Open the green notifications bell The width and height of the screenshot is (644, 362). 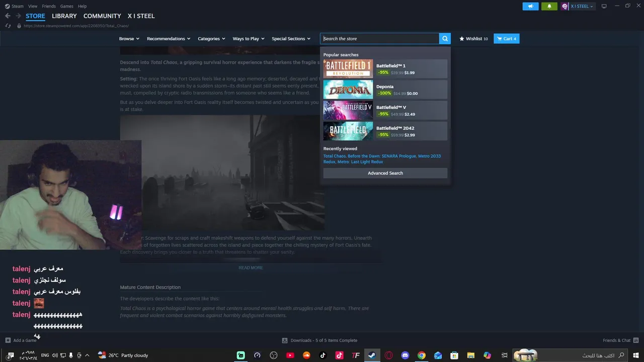tap(549, 6)
